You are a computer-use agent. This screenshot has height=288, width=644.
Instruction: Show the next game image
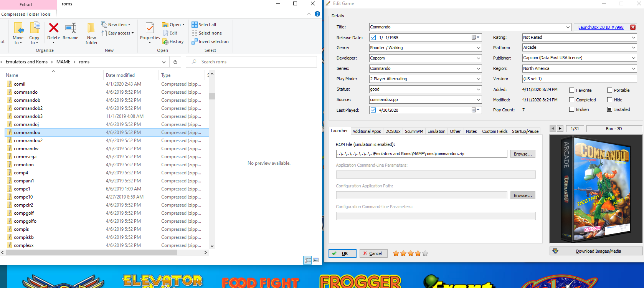coord(560,129)
